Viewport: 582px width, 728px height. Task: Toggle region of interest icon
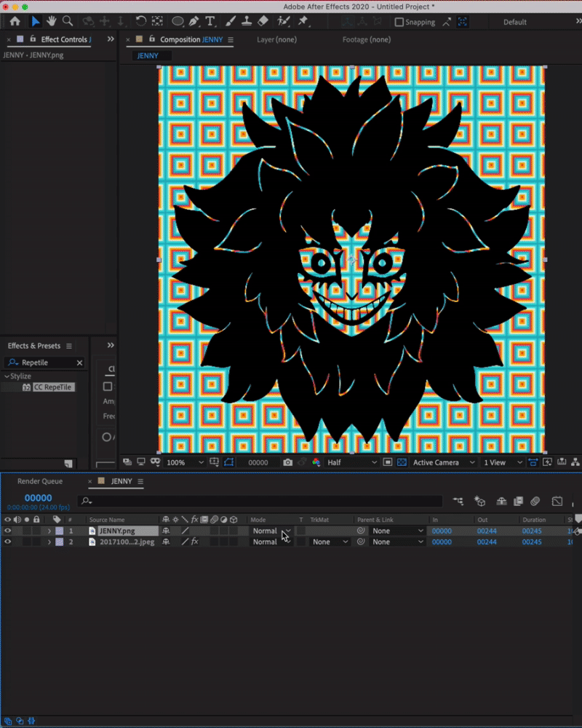pos(388,462)
